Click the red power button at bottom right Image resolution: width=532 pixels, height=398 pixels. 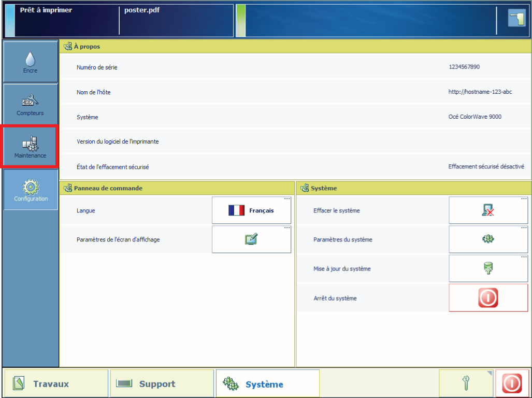coord(512,384)
